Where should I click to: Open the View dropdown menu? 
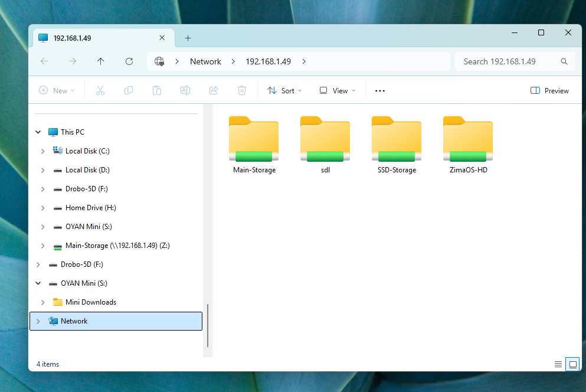click(x=337, y=90)
